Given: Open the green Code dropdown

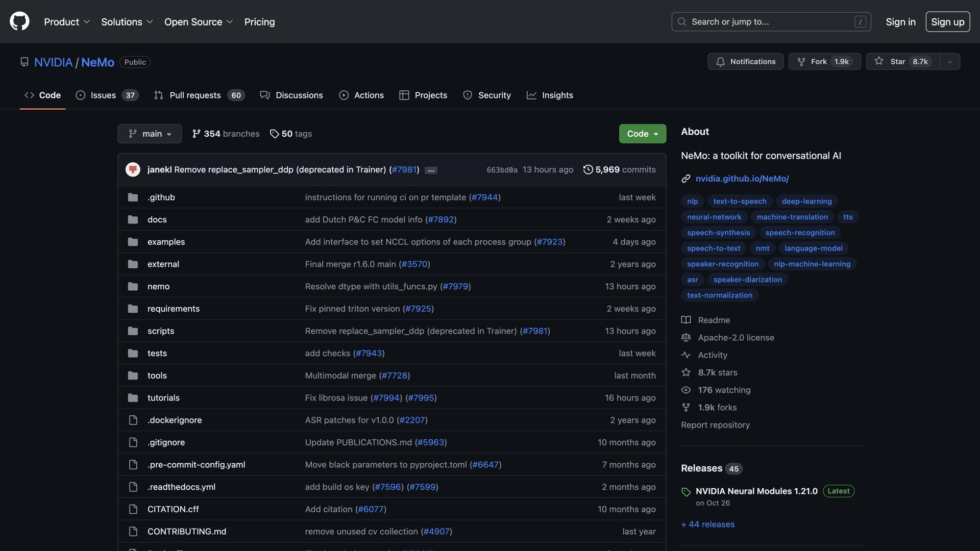Looking at the screenshot, I should click(x=642, y=134).
